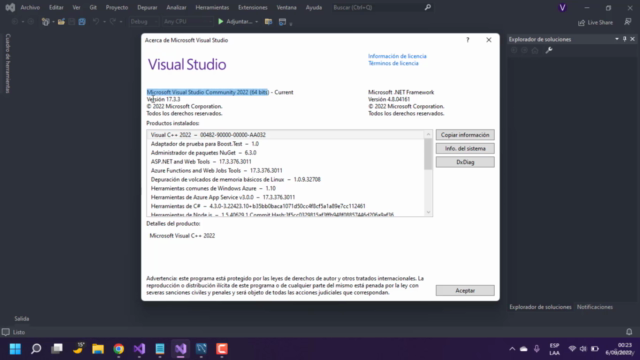Click the Undo arrow icon
The image size is (640, 360).
pos(96,22)
